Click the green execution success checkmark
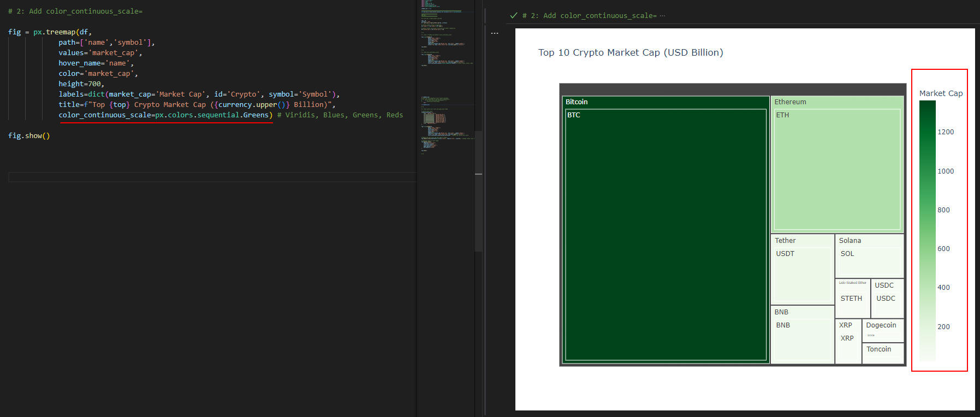This screenshot has height=417, width=980. [514, 15]
